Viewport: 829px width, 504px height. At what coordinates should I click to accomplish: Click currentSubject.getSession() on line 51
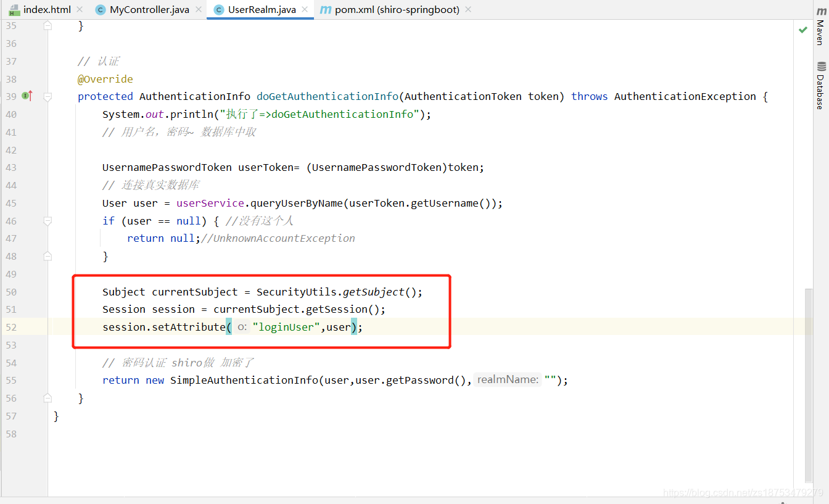click(297, 309)
